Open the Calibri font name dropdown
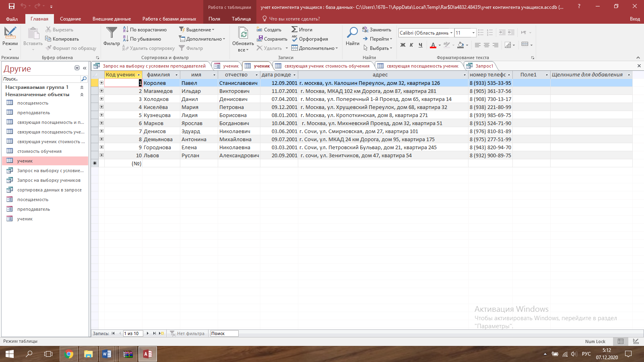The image size is (644, 362). pos(451,33)
